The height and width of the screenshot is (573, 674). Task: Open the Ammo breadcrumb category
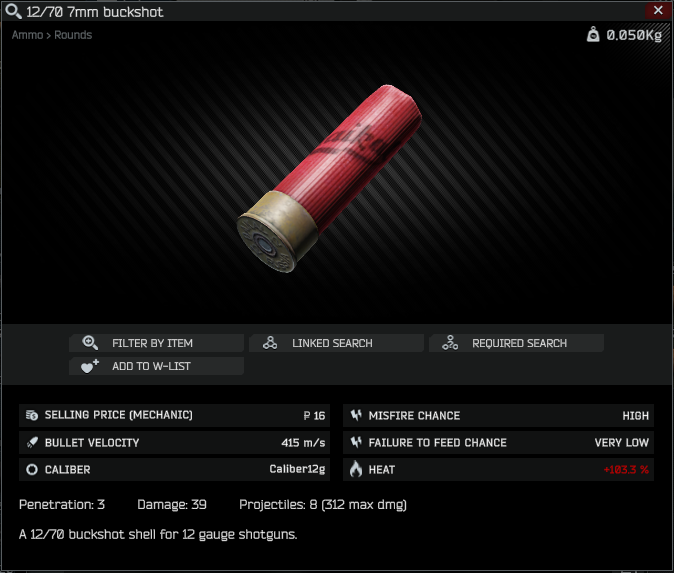(x=28, y=35)
